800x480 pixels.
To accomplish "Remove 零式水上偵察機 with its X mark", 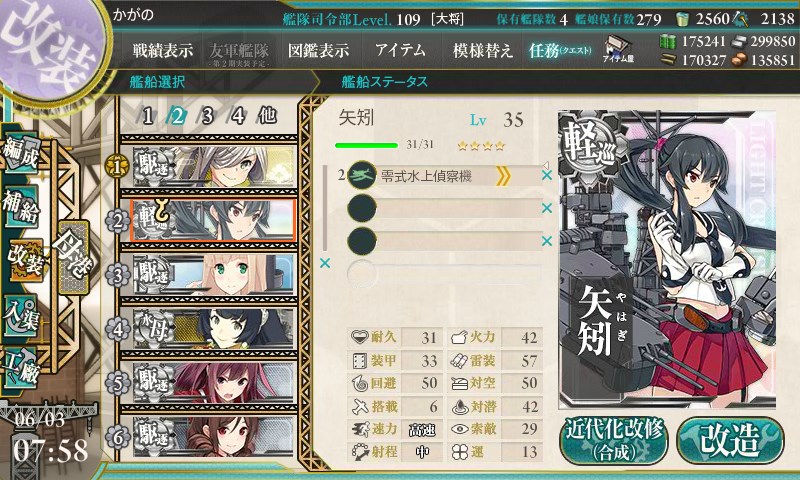I will (x=546, y=175).
